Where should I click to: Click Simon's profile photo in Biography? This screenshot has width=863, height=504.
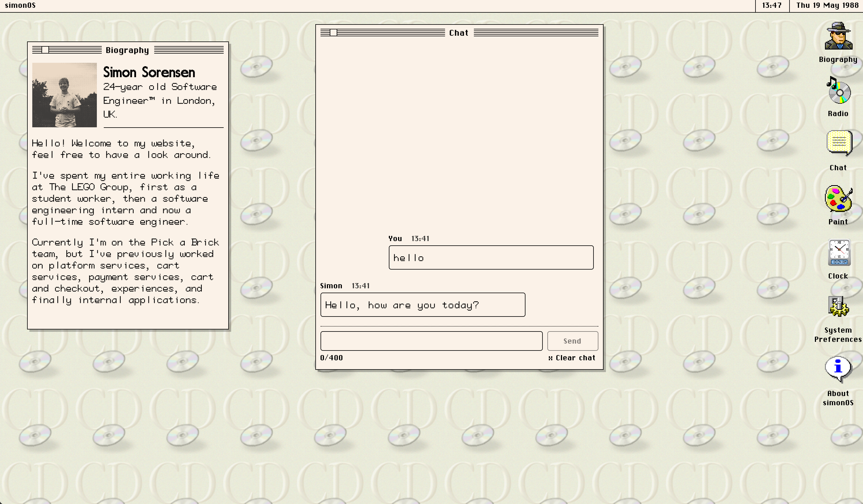(64, 95)
